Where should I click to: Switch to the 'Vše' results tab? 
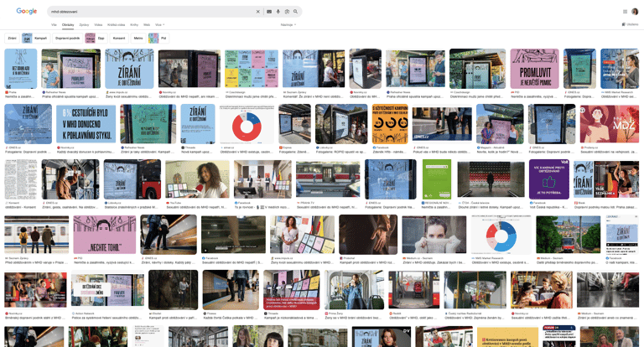point(54,24)
